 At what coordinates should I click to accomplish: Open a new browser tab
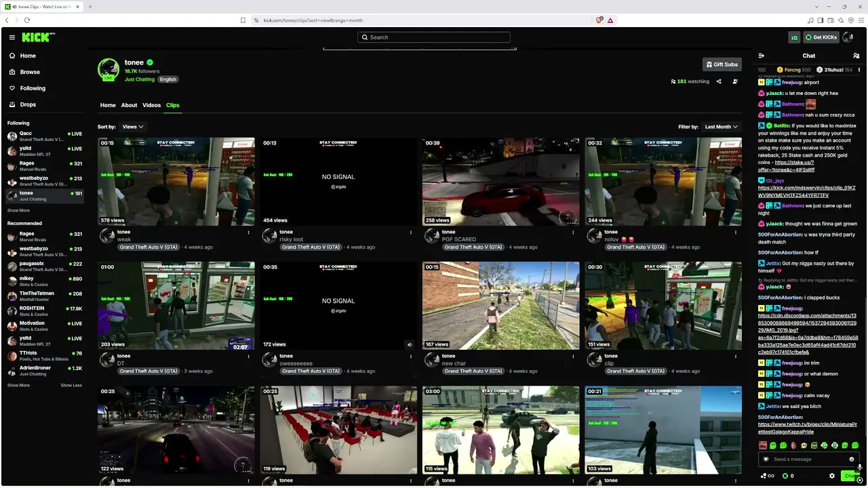tap(90, 7)
